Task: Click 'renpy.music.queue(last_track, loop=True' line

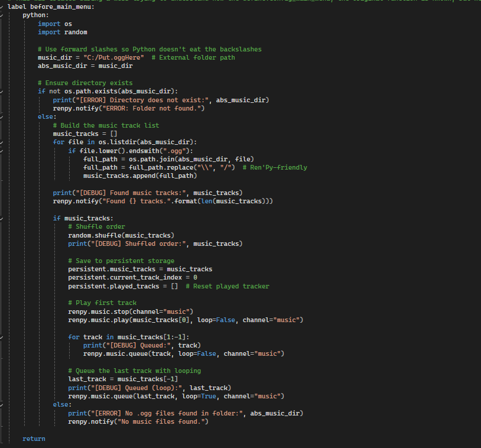Action: pyautogui.click(x=176, y=396)
